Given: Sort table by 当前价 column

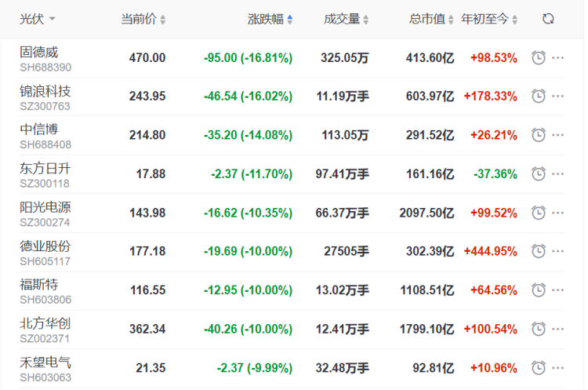Looking at the screenshot, I should point(143,19).
